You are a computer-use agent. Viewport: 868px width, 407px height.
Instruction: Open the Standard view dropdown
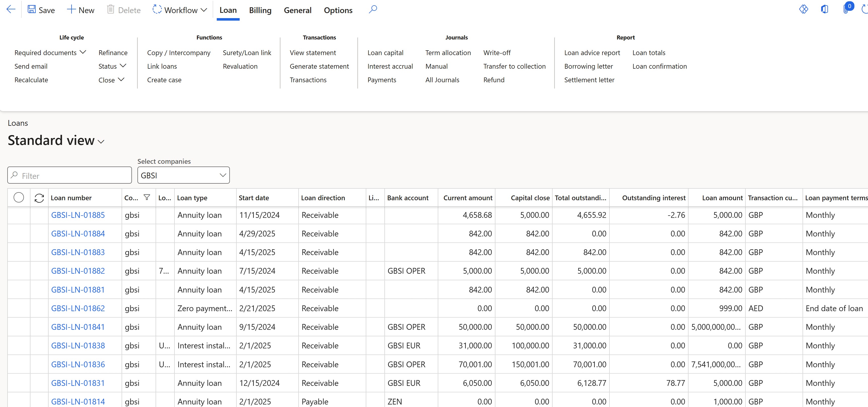[101, 142]
